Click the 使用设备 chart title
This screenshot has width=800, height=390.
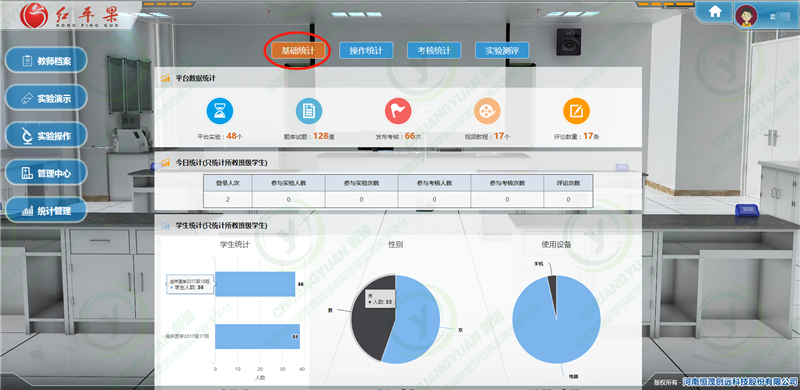click(x=556, y=245)
